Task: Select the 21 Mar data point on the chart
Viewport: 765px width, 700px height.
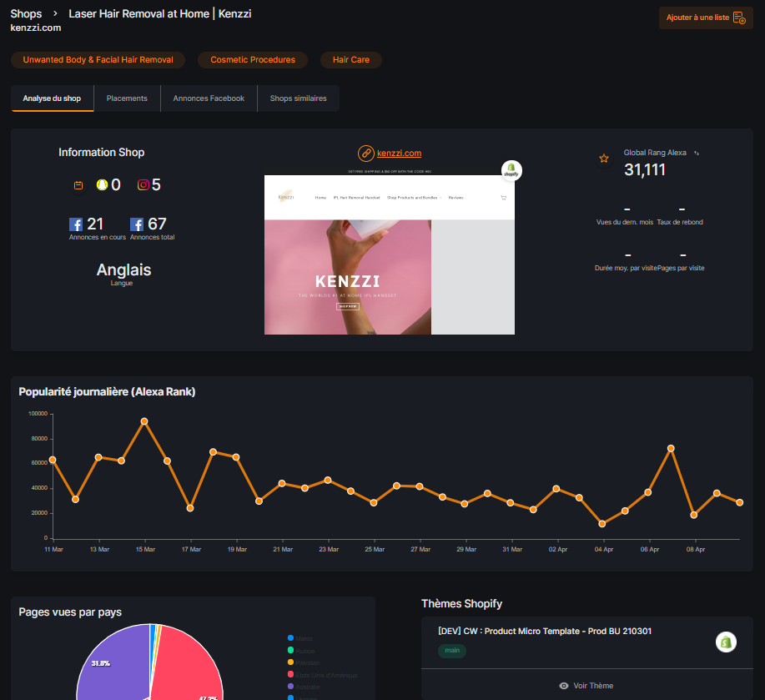Action: 282,483
